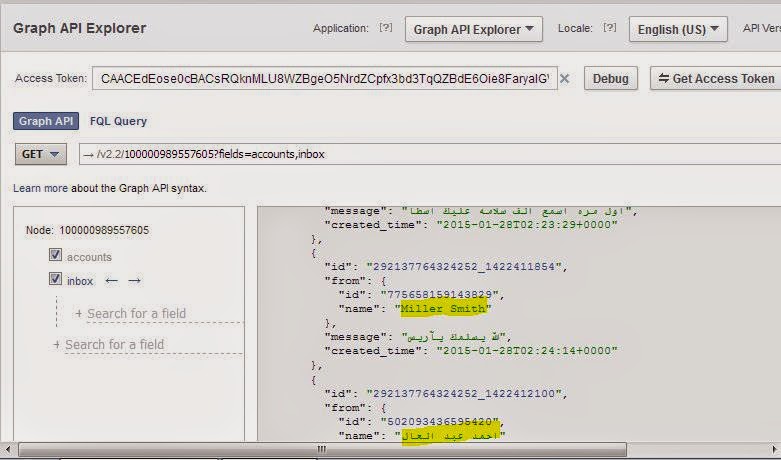Click created_time 2015-01-28T02:24:14+0000
Viewport: 781px width, 460px height.
pos(527,350)
